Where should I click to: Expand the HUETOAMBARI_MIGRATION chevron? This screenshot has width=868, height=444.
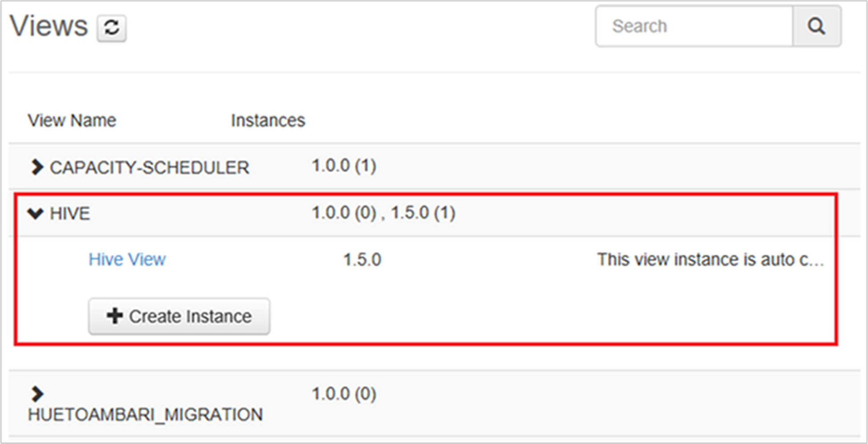(x=37, y=394)
